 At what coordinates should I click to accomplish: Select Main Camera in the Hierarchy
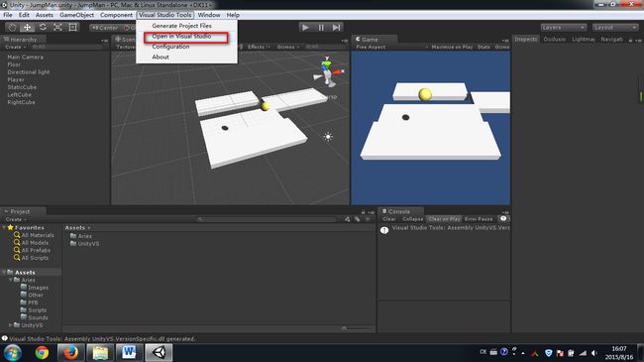pyautogui.click(x=25, y=58)
